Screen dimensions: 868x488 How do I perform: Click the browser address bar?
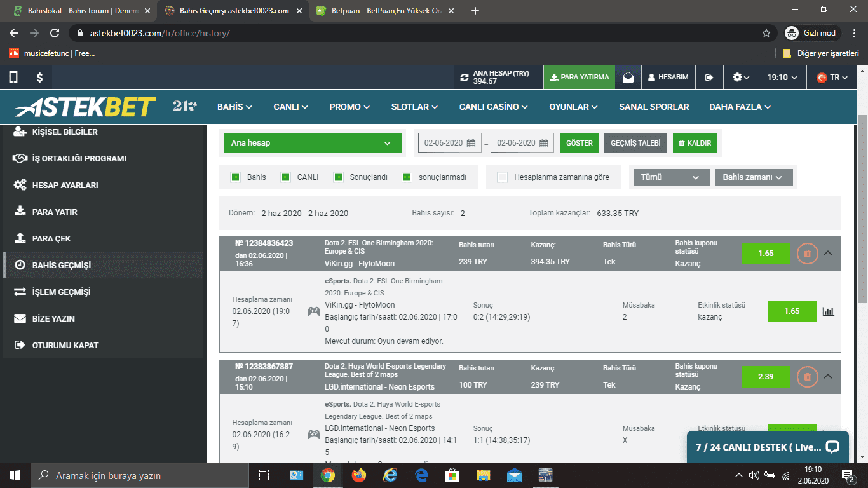[x=419, y=33]
